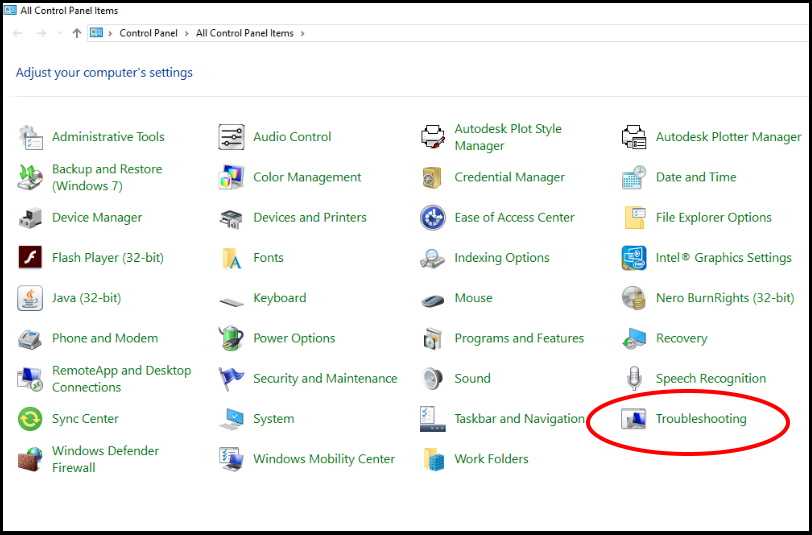The image size is (812, 535).
Task: Click the Speech Recognition text link
Action: [710, 379]
